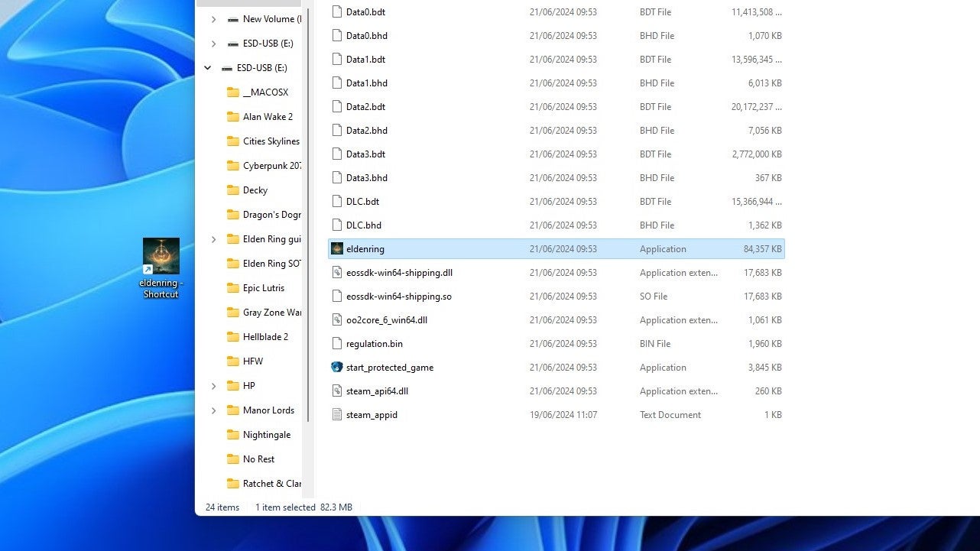Screen dimensions: 980x551
Task: Select the steam_appid text document icon
Action: 337,414
